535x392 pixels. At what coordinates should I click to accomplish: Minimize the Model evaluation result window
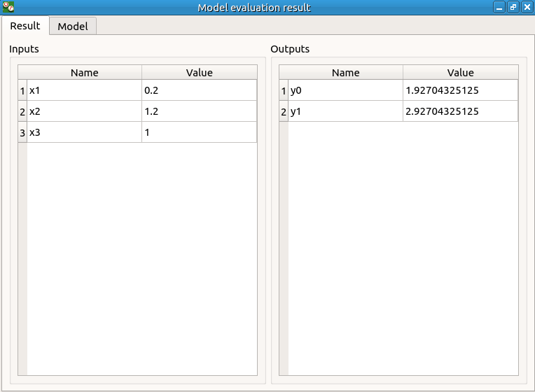coord(499,7)
